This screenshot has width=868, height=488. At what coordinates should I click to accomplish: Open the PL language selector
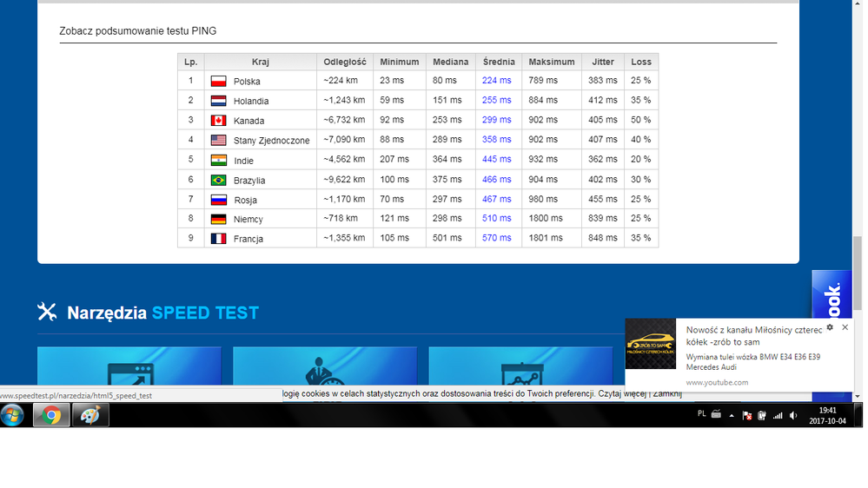(x=701, y=414)
